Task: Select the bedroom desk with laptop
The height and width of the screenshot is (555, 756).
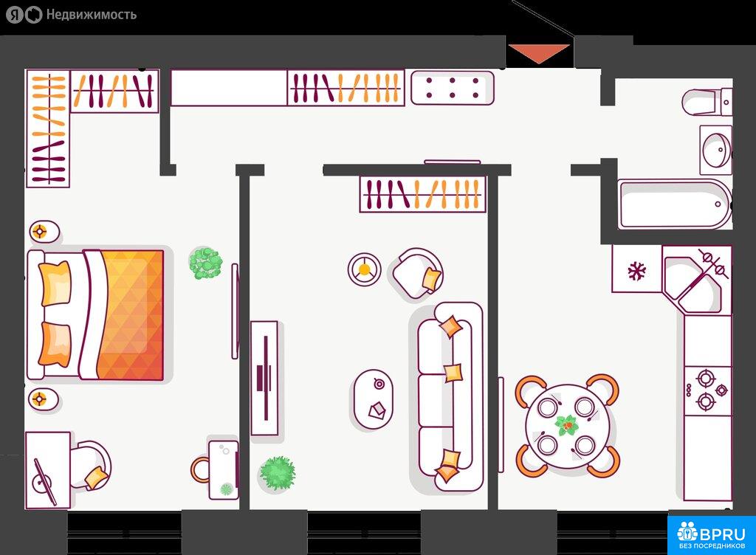Action: (48, 470)
